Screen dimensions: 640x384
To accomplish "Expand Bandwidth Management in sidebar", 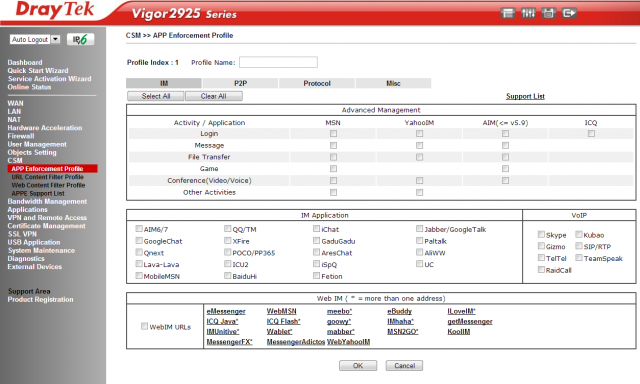I will pos(47,201).
